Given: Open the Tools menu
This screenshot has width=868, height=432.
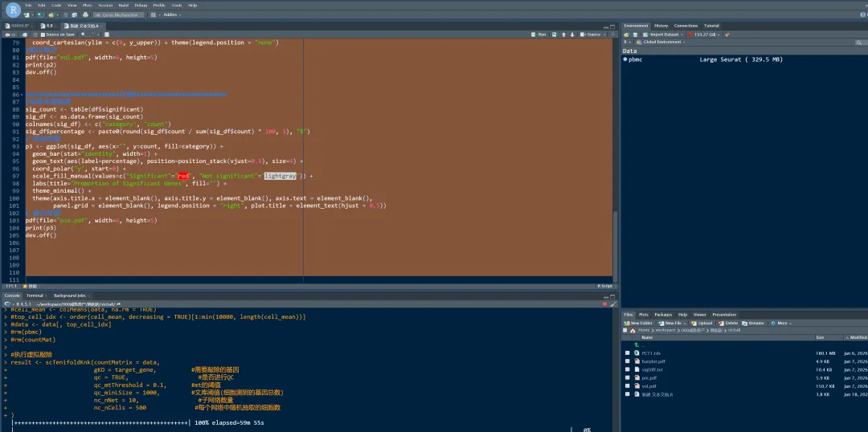Looking at the screenshot, I should (x=177, y=6).
